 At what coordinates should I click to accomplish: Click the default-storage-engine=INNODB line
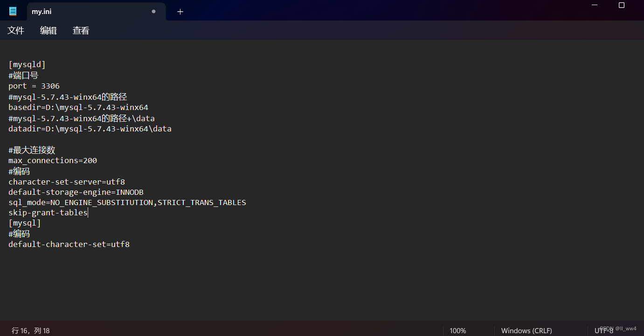coord(76,192)
